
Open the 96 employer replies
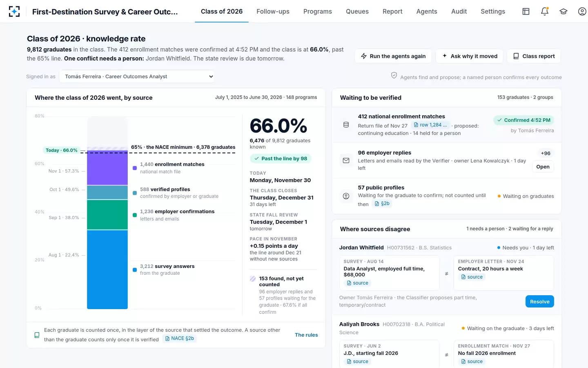click(x=543, y=167)
